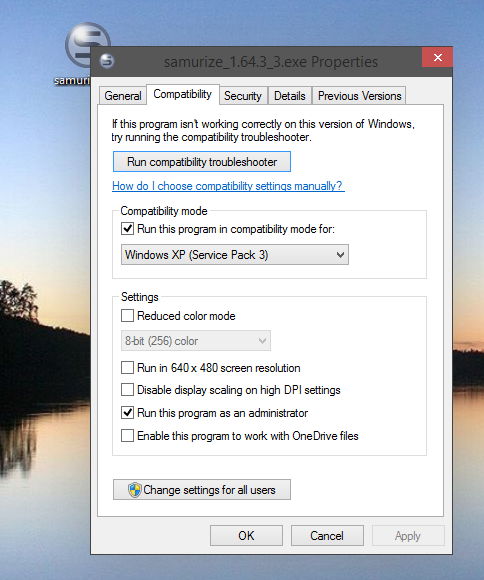Open the Security tab
484x580 pixels.
click(243, 96)
